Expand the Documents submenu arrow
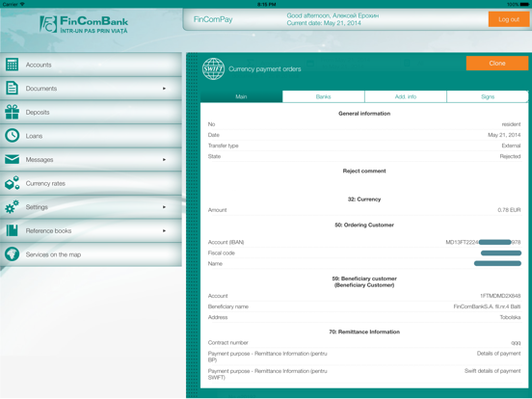Image resolution: width=532 pixels, height=399 pixels. [164, 89]
